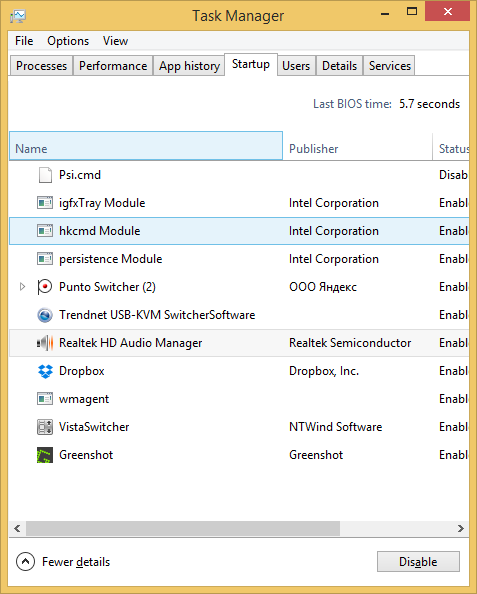Select the wmagent startup entry
The width and height of the screenshot is (477, 594).
[239, 399]
